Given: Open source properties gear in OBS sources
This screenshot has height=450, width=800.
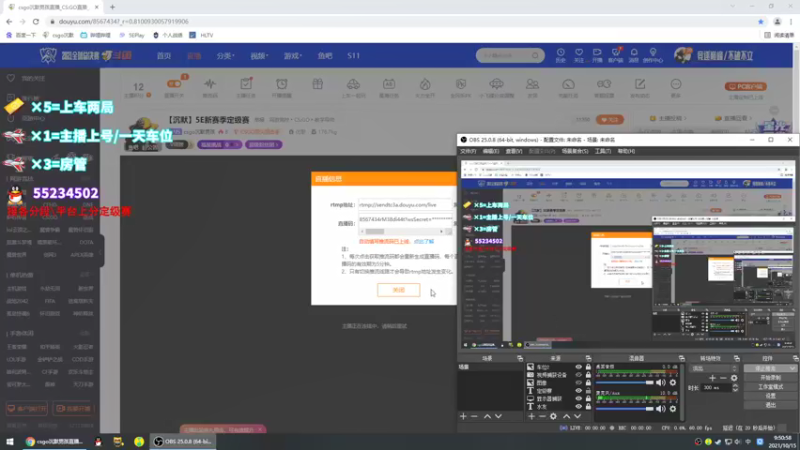Looking at the screenshot, I should click(x=554, y=416).
